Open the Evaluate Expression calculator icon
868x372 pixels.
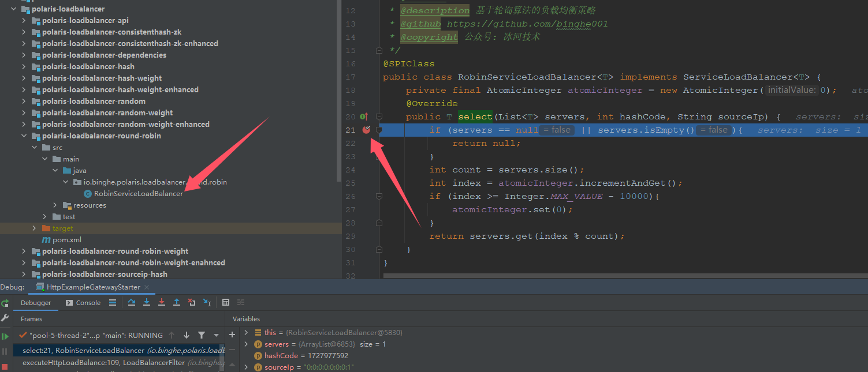coord(226,302)
